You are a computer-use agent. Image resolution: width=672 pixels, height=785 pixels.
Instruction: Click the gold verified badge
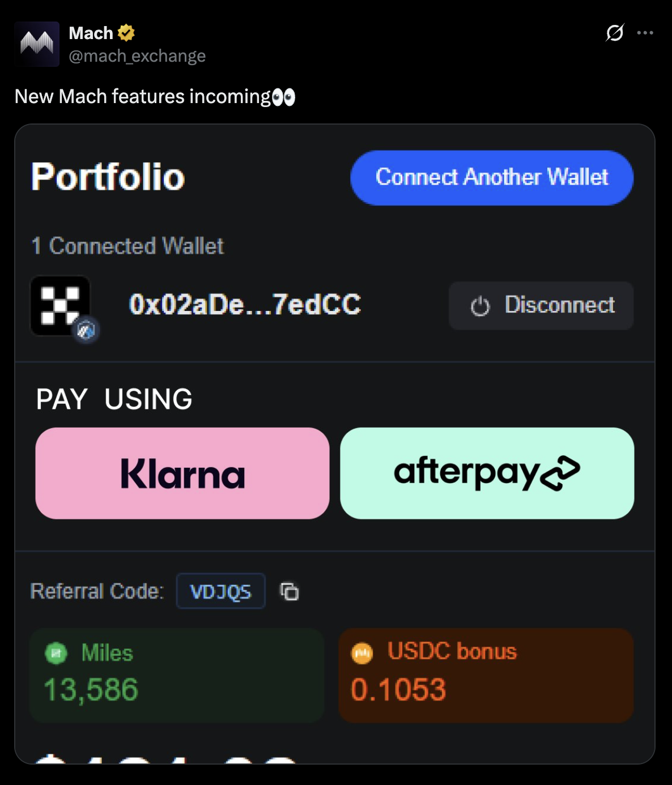click(x=126, y=33)
